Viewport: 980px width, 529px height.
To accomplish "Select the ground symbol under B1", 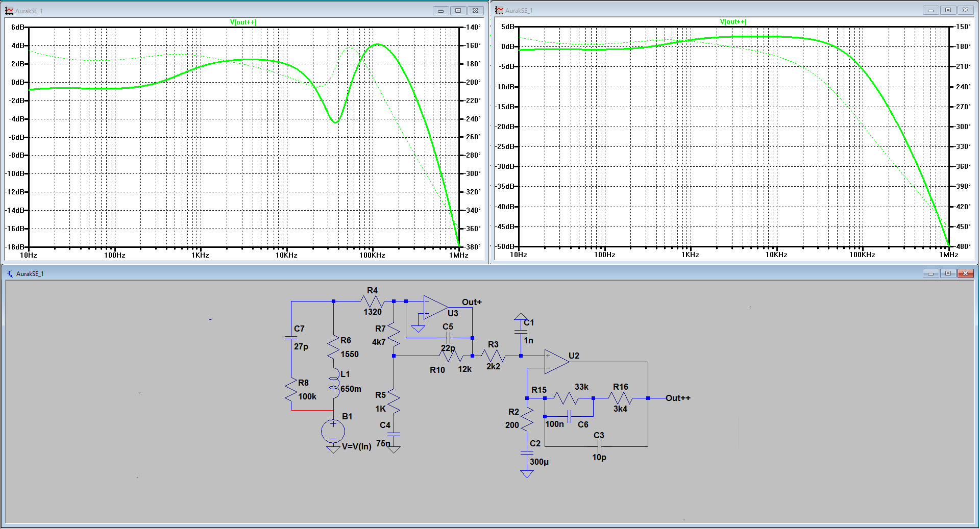I will [x=333, y=449].
